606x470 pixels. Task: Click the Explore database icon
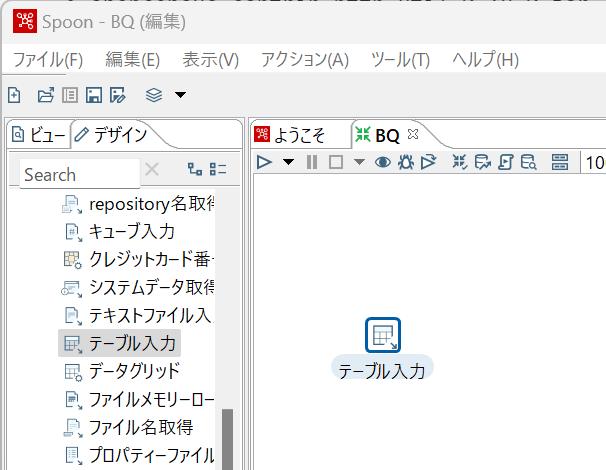coord(528,162)
